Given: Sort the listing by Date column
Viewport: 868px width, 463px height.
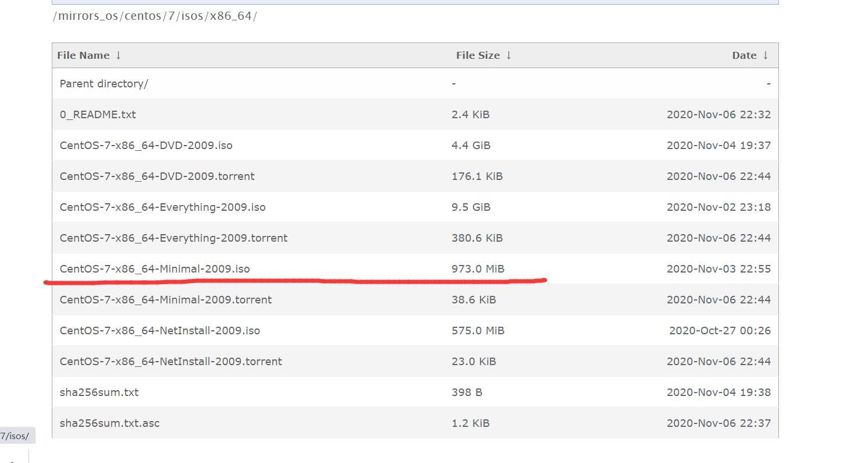Looking at the screenshot, I should coord(744,55).
